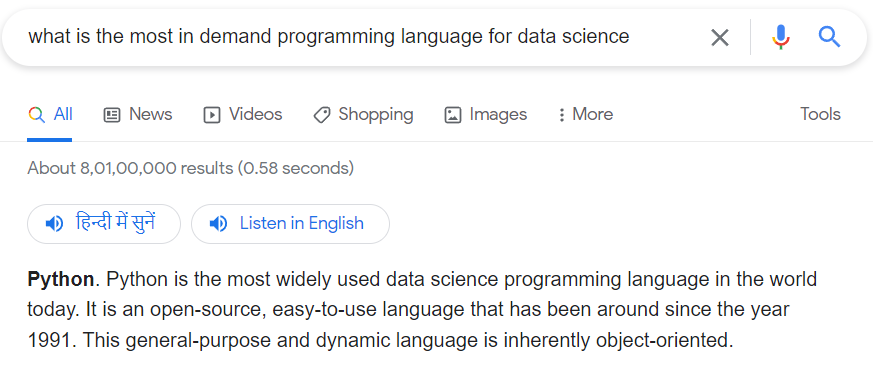Click the हिन्दी में सुनें button

(104, 224)
